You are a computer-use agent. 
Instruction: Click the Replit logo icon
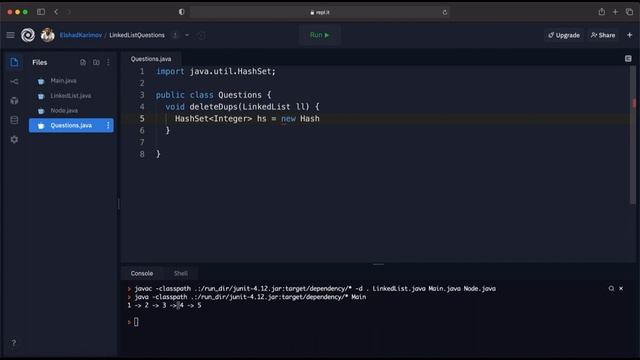pyautogui.click(x=28, y=35)
